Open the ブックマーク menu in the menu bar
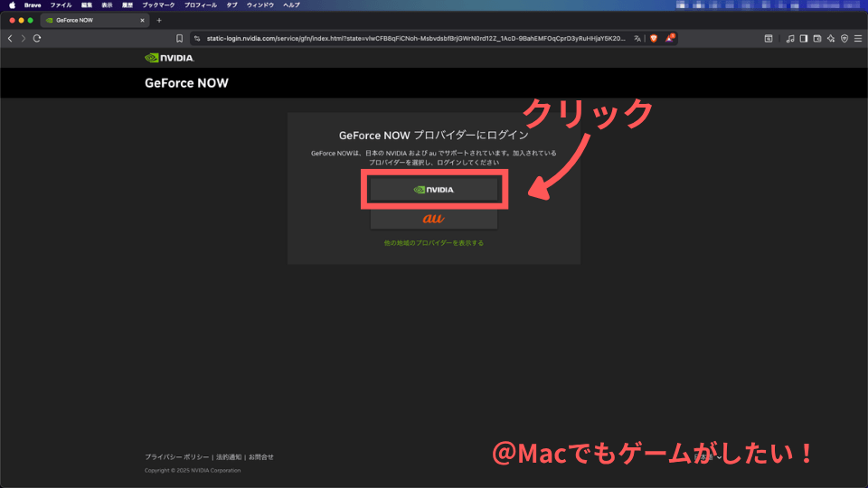Viewport: 868px width, 488px height. [x=158, y=5]
